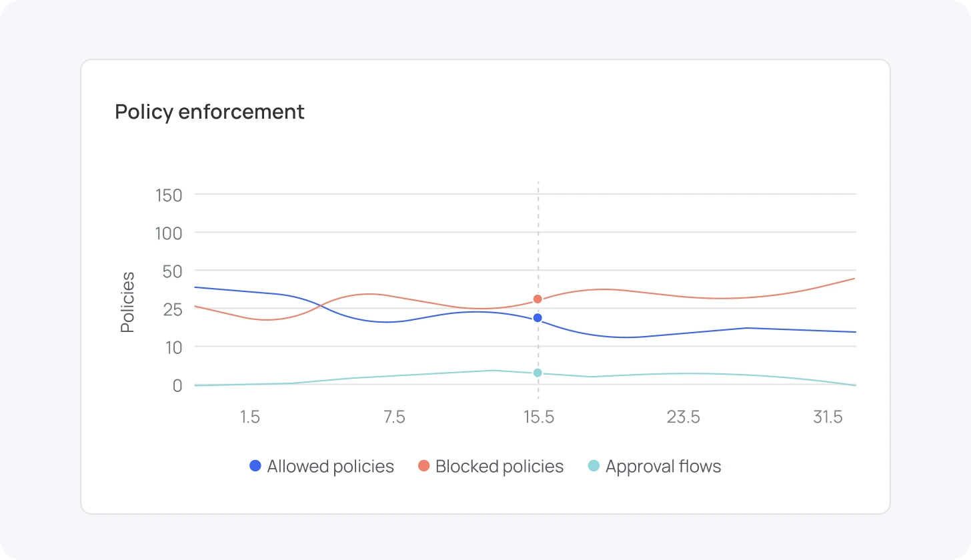
Task: Click the blue Allowed policies legend dot
Action: [x=255, y=466]
